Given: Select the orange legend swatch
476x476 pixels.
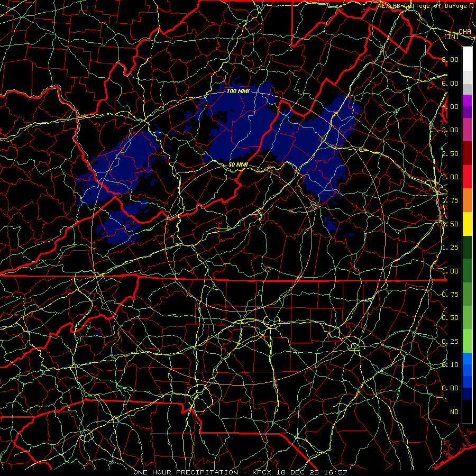Looking at the screenshot, I should [467, 200].
